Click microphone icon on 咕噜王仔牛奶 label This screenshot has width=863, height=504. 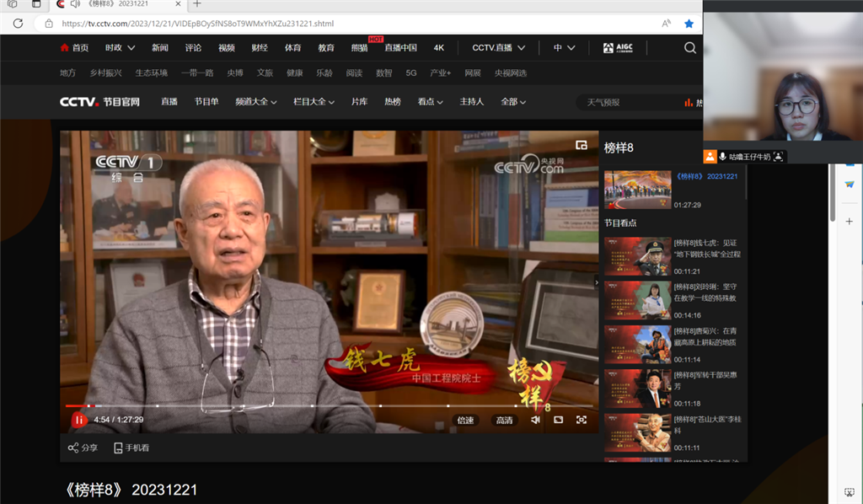tap(722, 157)
